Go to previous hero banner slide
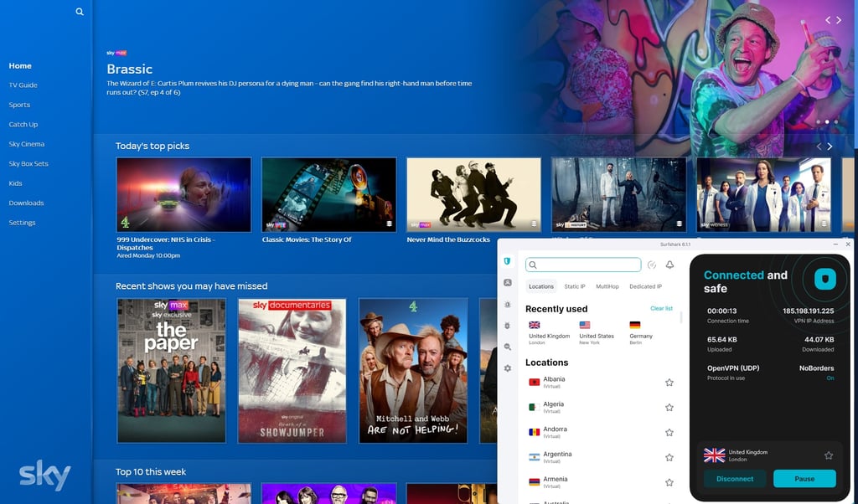The height and width of the screenshot is (504, 858). click(x=828, y=20)
